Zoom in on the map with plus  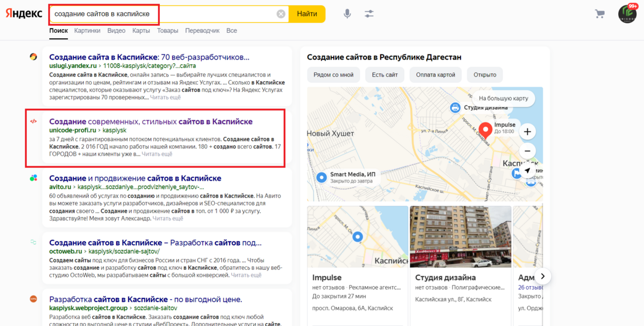527,132
